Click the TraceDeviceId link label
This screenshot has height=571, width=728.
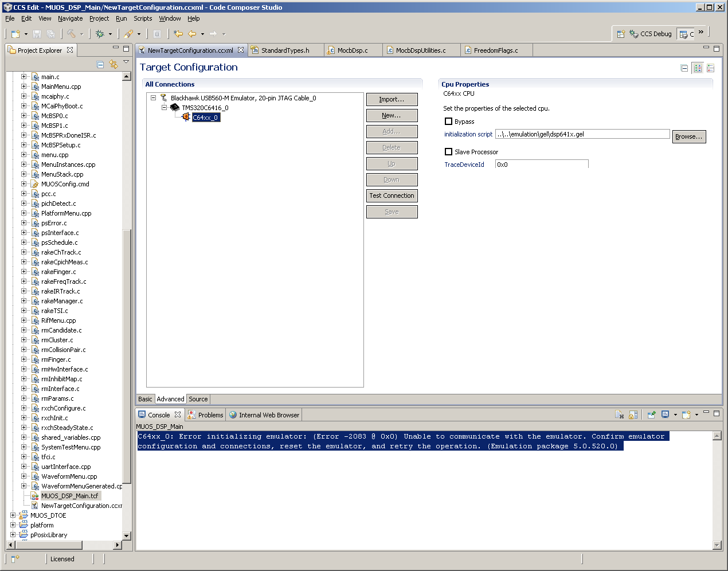point(464,165)
